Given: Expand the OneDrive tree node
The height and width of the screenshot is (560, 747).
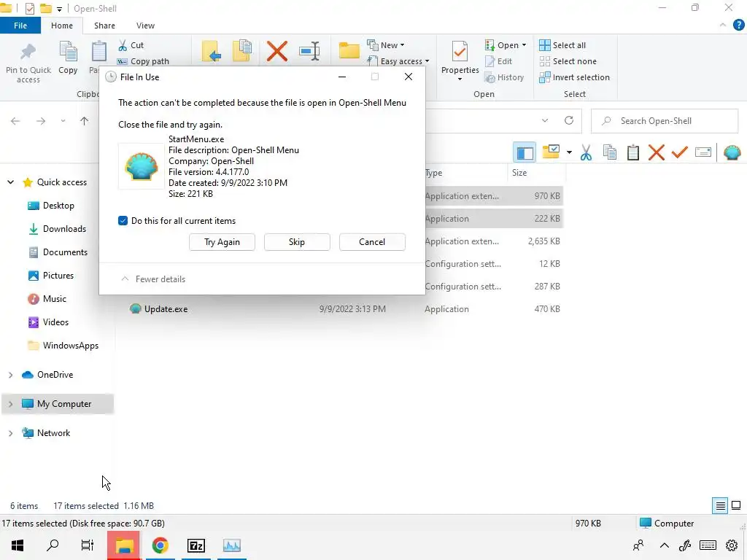Looking at the screenshot, I should point(10,375).
